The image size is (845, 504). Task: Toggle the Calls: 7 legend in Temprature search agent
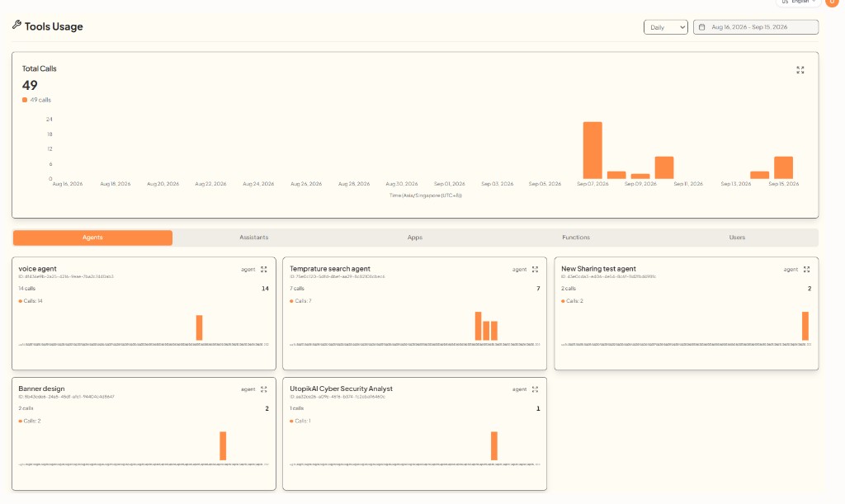(x=300, y=301)
